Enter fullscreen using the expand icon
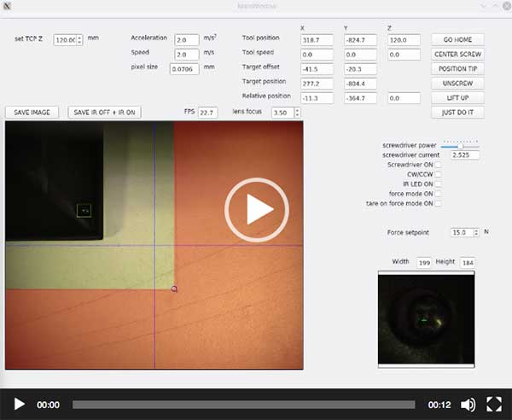Screen dimensions: 512x420 [494, 405]
